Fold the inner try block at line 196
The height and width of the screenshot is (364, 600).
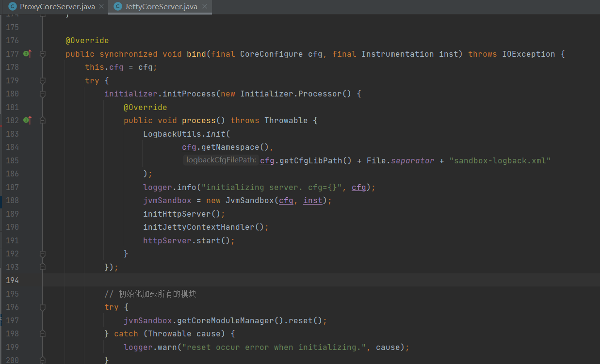click(43, 307)
